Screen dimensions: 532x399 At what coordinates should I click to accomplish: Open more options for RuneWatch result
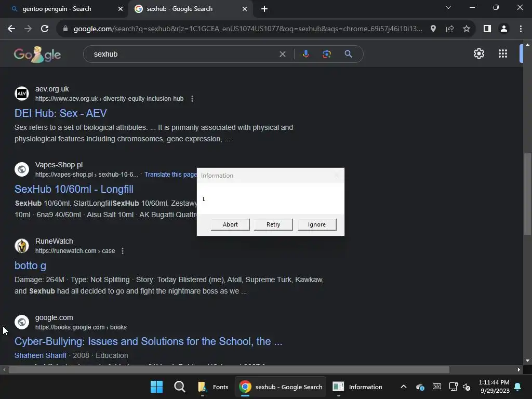(123, 251)
